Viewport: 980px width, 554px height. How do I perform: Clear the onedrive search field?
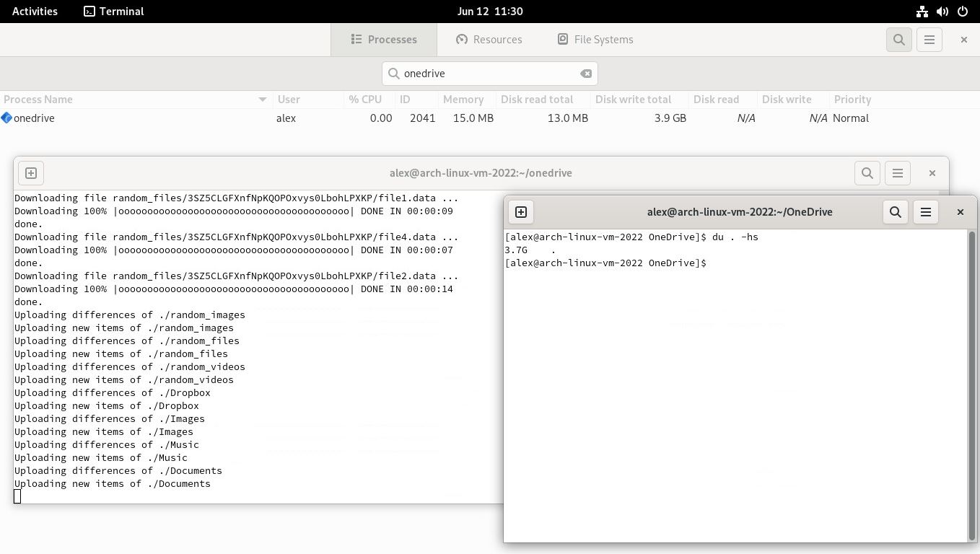click(x=586, y=73)
